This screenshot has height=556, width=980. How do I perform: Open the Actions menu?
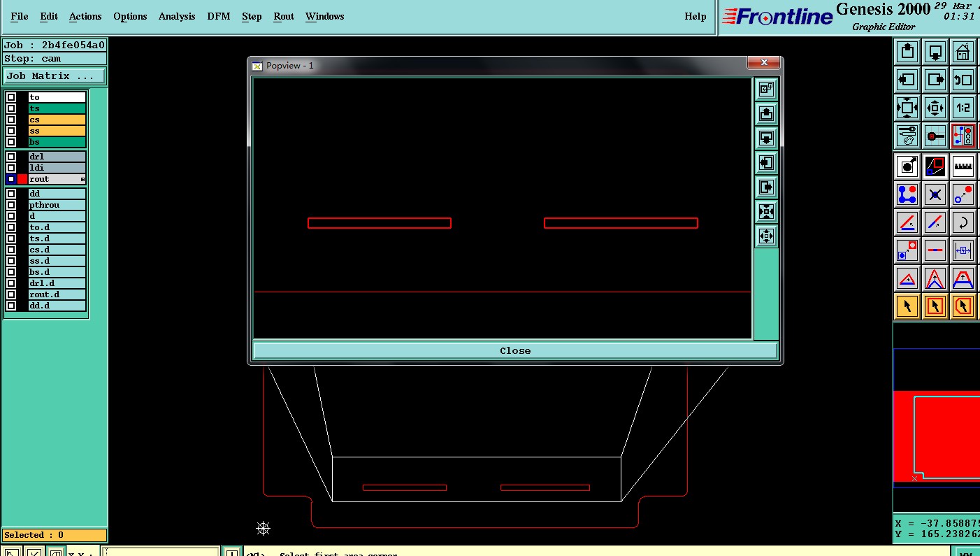(x=85, y=16)
